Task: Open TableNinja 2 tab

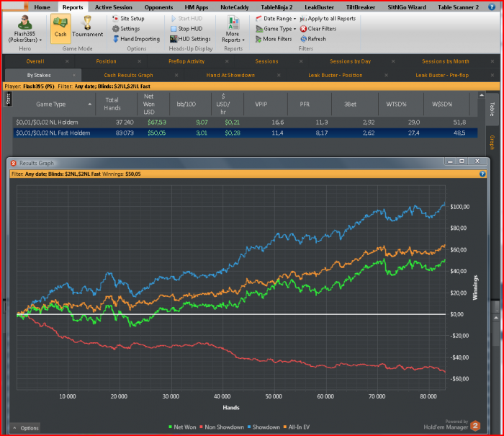Action: point(276,7)
